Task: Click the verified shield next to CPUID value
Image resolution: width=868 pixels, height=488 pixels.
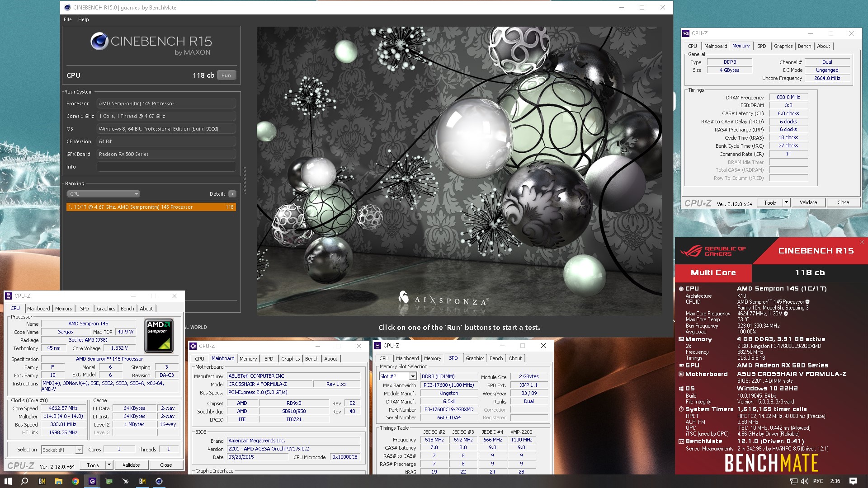Action: [x=807, y=302]
